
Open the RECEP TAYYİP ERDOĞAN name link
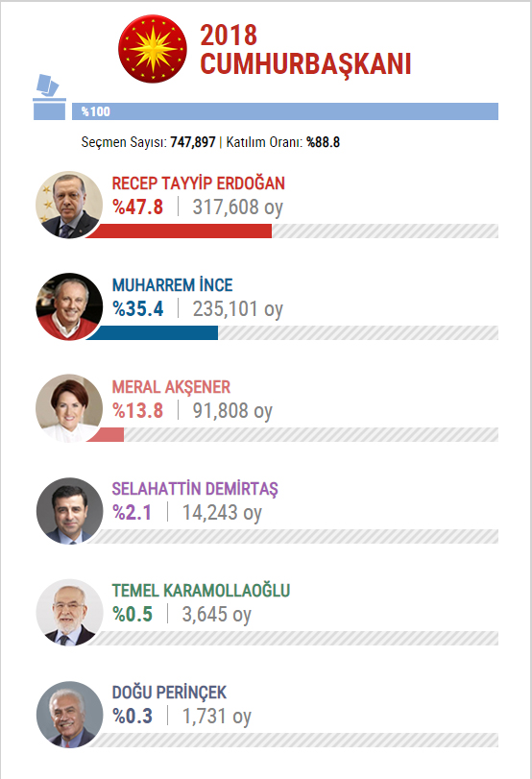(x=198, y=183)
